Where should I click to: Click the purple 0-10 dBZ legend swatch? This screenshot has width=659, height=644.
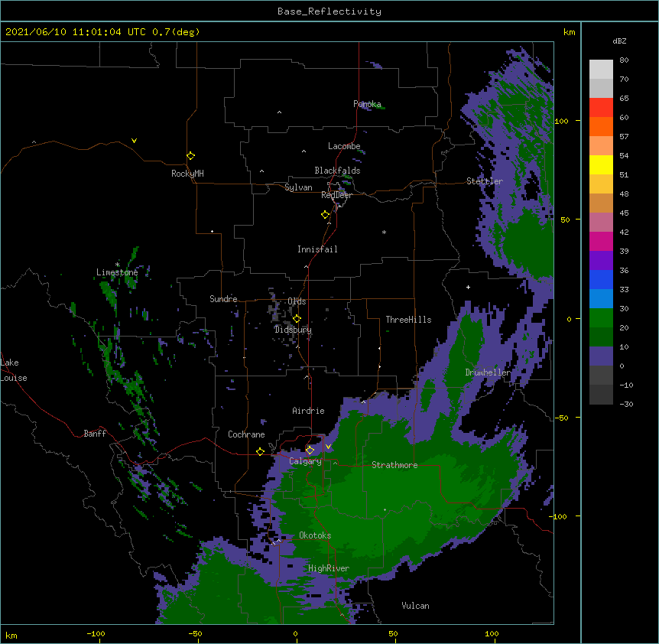pyautogui.click(x=601, y=356)
